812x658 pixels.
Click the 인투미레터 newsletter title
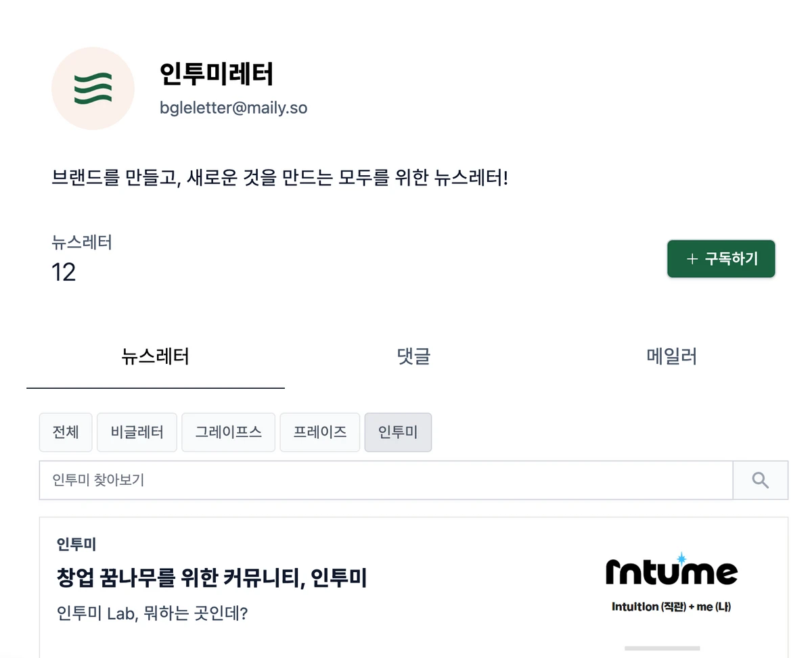click(x=217, y=74)
